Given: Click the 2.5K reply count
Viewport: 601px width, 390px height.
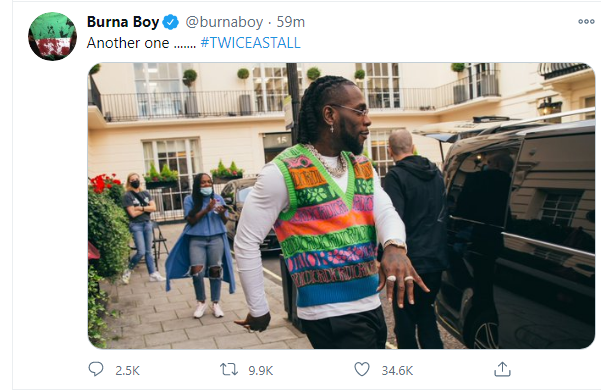Looking at the screenshot, I should click(x=127, y=370).
